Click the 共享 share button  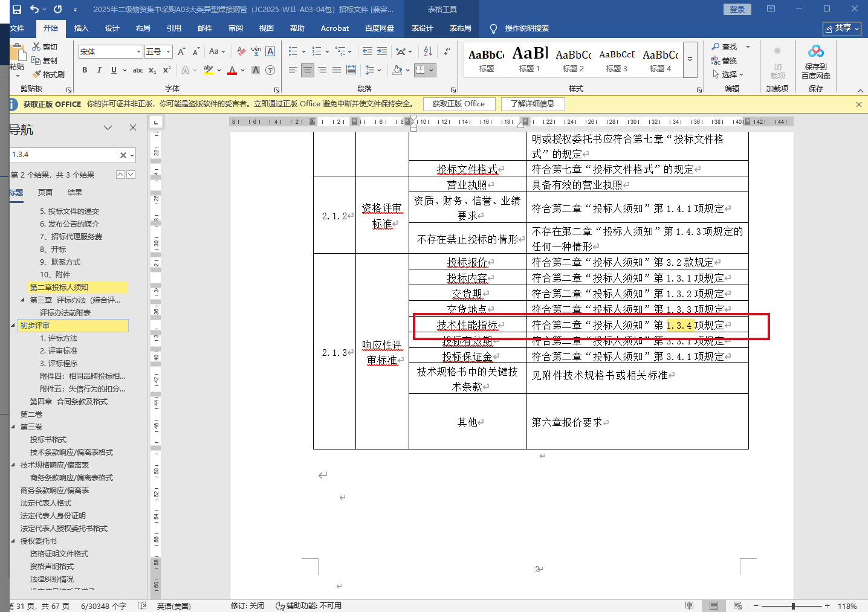(842, 28)
